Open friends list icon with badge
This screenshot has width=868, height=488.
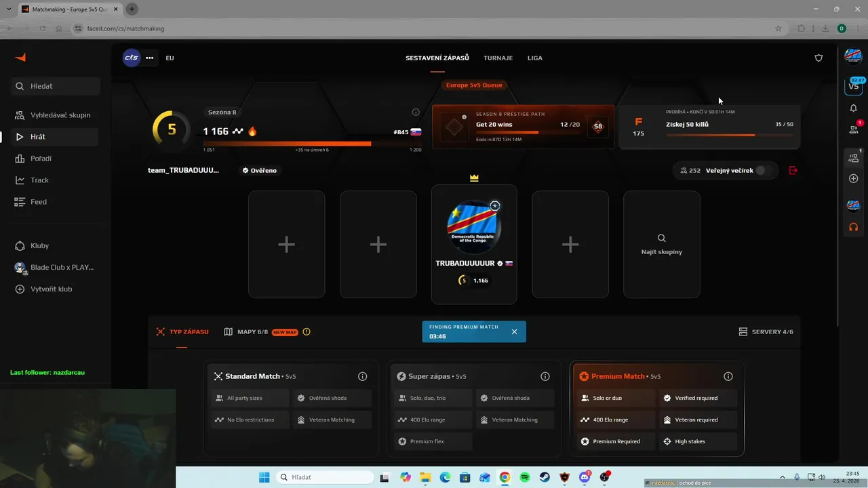tap(853, 129)
